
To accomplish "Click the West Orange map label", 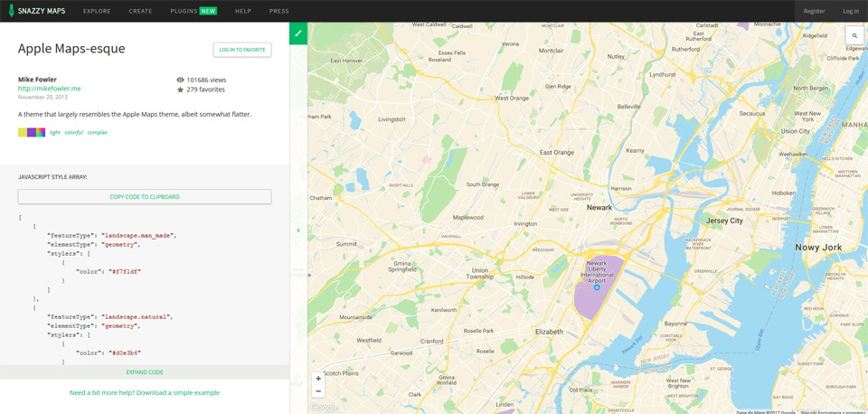I will pos(512,98).
